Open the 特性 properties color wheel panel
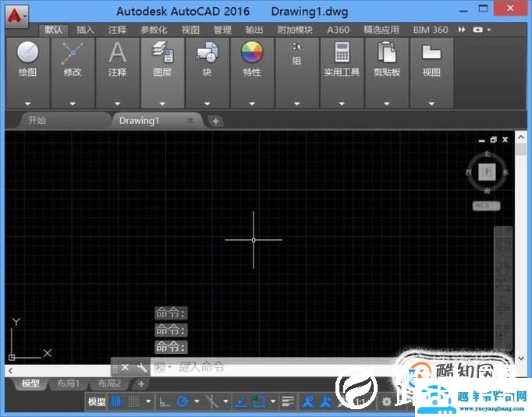The height and width of the screenshot is (417, 532). point(252,72)
